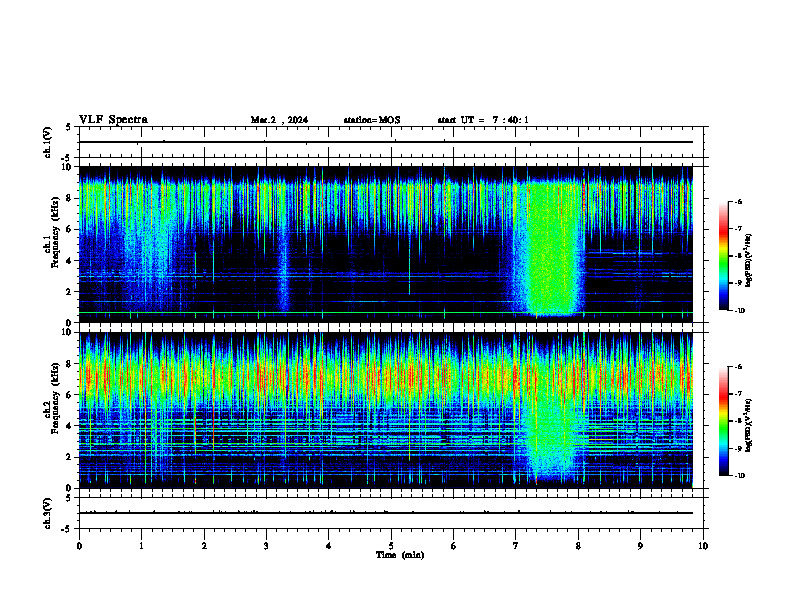The width and height of the screenshot is (792, 612).
Task: Click the ch.1(V) axis label
Action: coord(47,142)
